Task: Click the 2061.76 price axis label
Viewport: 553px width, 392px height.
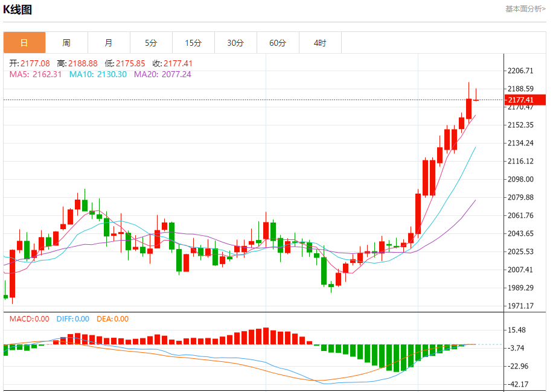Action: [520, 215]
